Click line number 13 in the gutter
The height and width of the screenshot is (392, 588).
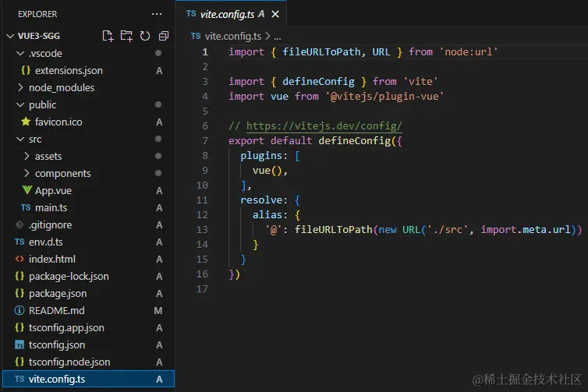[x=202, y=229]
